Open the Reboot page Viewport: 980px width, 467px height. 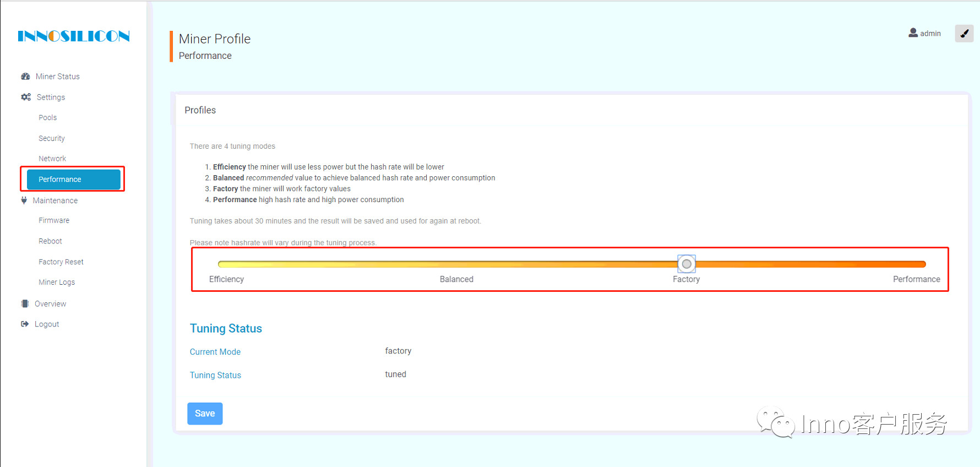(50, 241)
